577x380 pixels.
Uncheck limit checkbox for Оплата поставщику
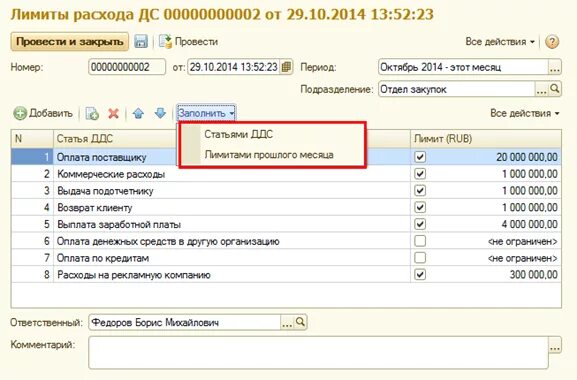420,157
